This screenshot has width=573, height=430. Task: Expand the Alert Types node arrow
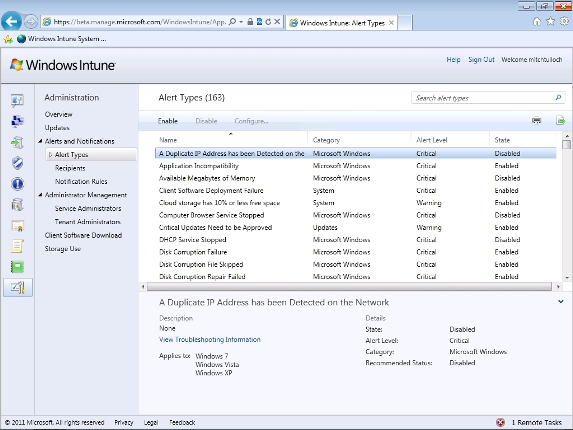tap(50, 155)
